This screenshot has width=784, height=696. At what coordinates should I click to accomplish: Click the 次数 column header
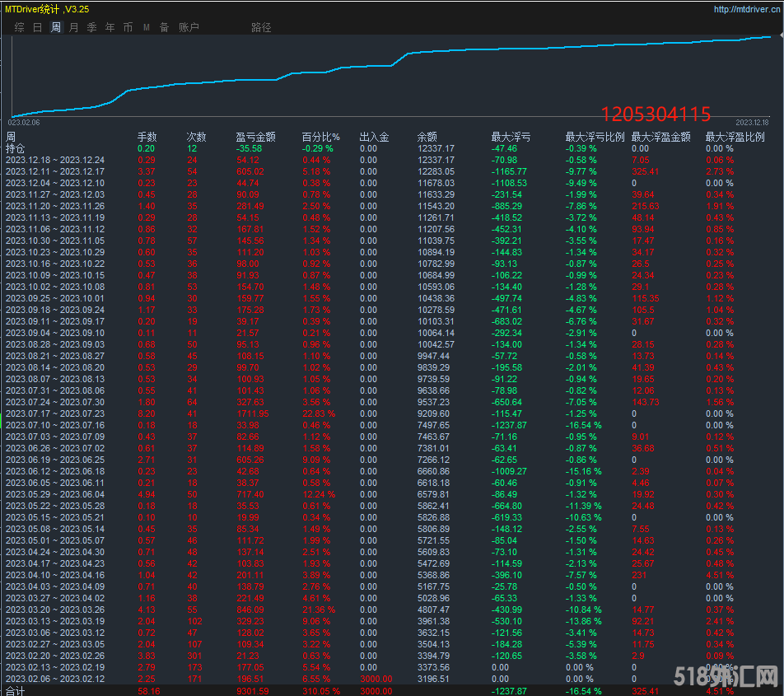pos(196,137)
